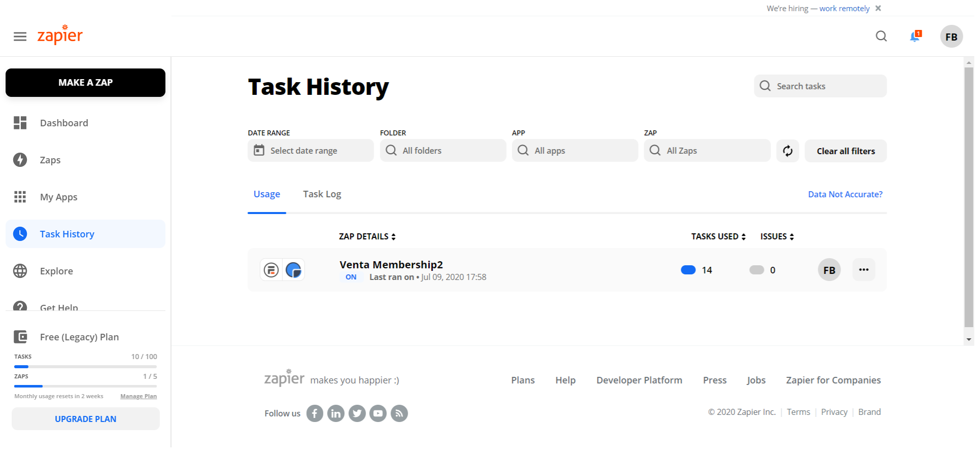Viewport: 980px width, 457px height.
Task: Open the hamburger navigation menu
Action: pos(20,37)
